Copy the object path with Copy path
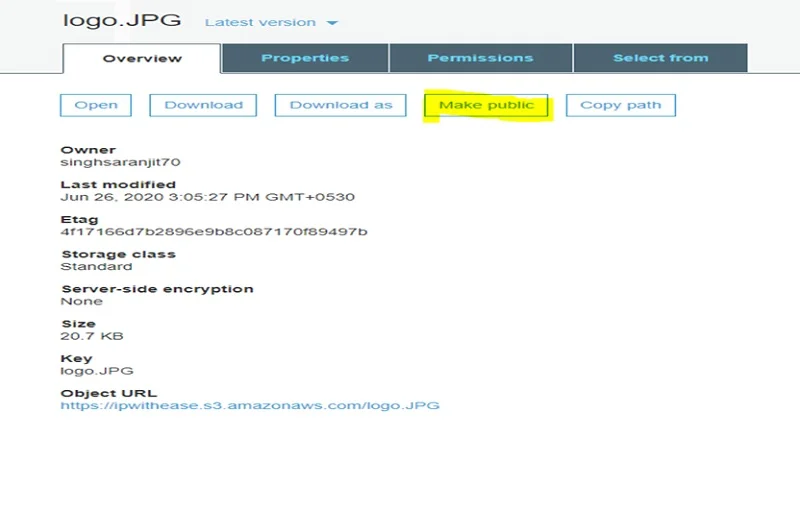The width and height of the screenshot is (800, 510). tap(620, 105)
